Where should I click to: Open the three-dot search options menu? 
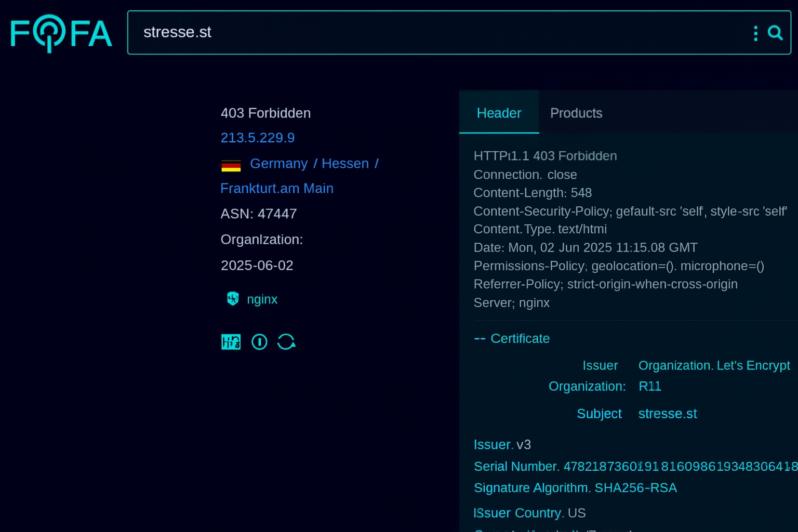coord(755,33)
